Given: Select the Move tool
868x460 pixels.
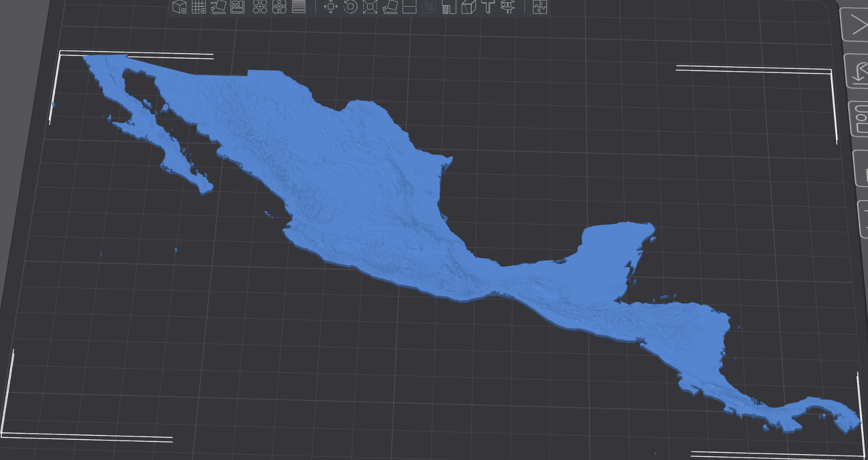Looking at the screenshot, I should pyautogui.click(x=331, y=7).
